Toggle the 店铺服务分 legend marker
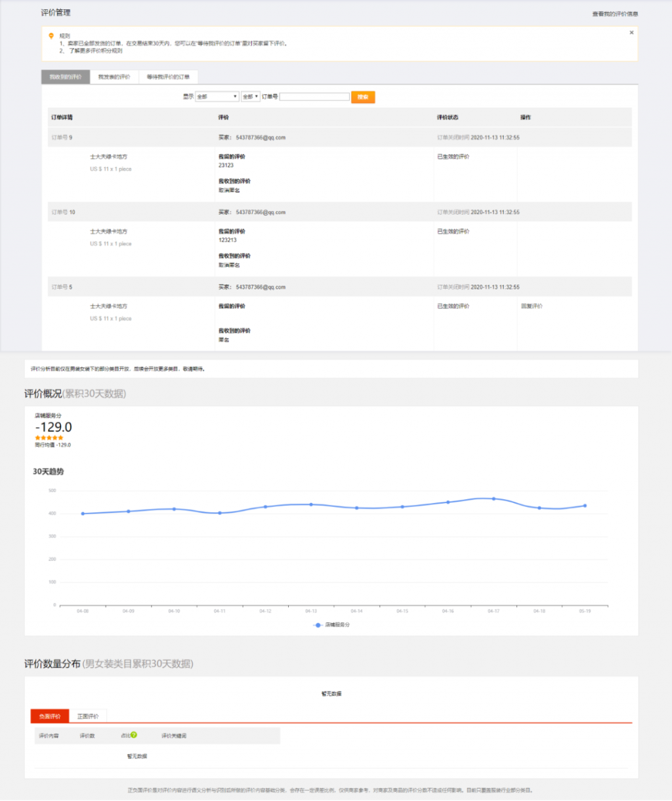Image resolution: width=672 pixels, height=801 pixels. [x=318, y=625]
